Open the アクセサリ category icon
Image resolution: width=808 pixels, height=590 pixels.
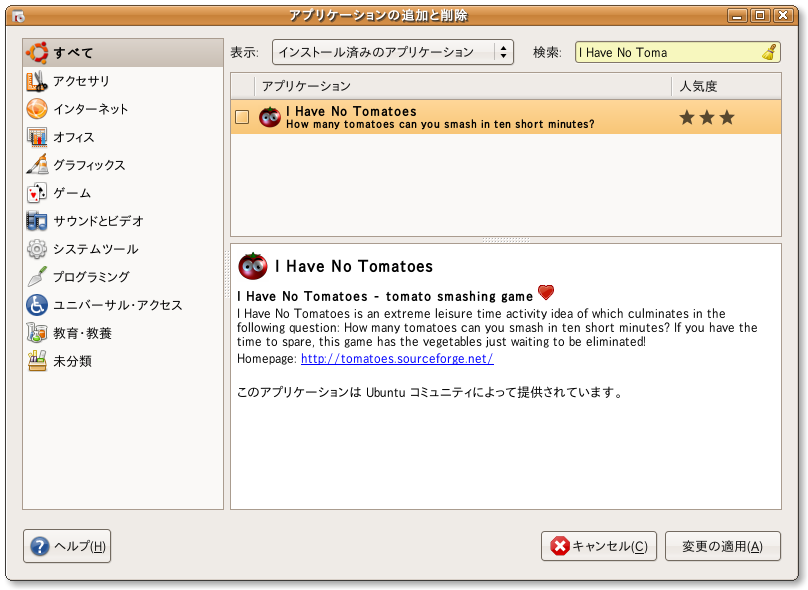click(x=37, y=81)
